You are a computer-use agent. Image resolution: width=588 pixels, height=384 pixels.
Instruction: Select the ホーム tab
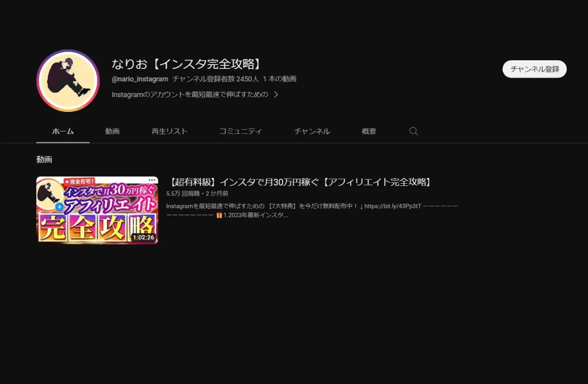tap(63, 131)
